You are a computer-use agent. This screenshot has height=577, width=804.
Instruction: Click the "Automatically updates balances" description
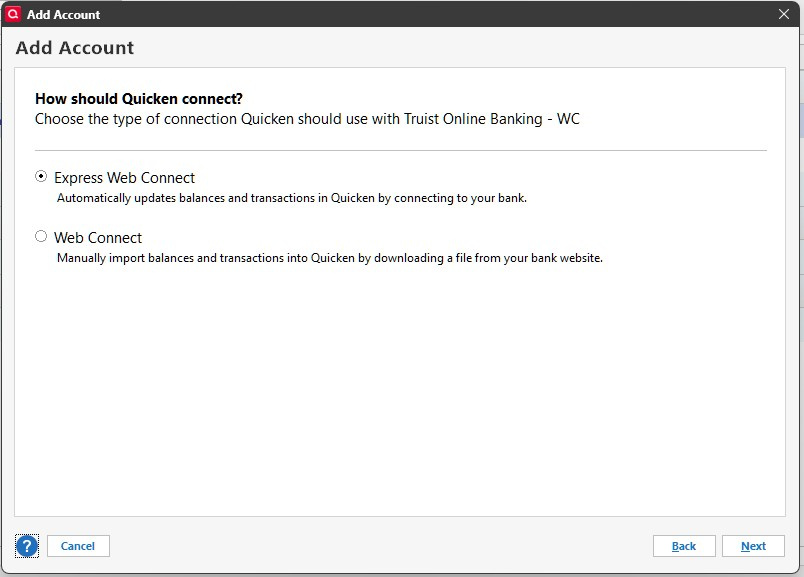coord(291,198)
